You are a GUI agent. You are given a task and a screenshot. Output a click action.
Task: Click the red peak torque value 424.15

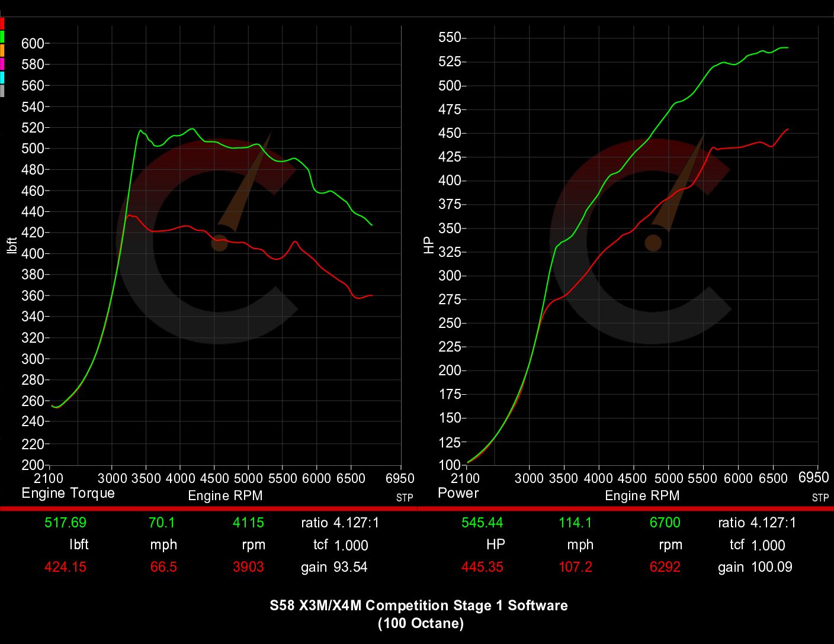(65, 567)
